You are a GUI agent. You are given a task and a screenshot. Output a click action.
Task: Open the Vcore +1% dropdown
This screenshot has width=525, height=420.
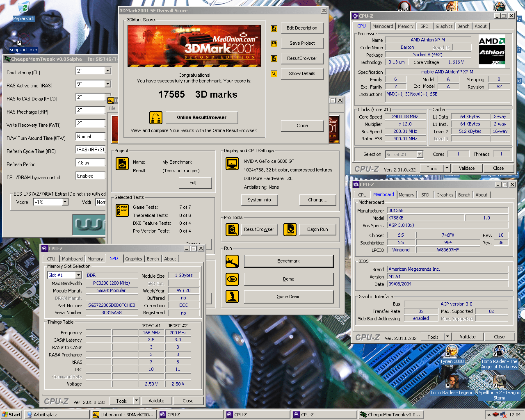[65, 202]
